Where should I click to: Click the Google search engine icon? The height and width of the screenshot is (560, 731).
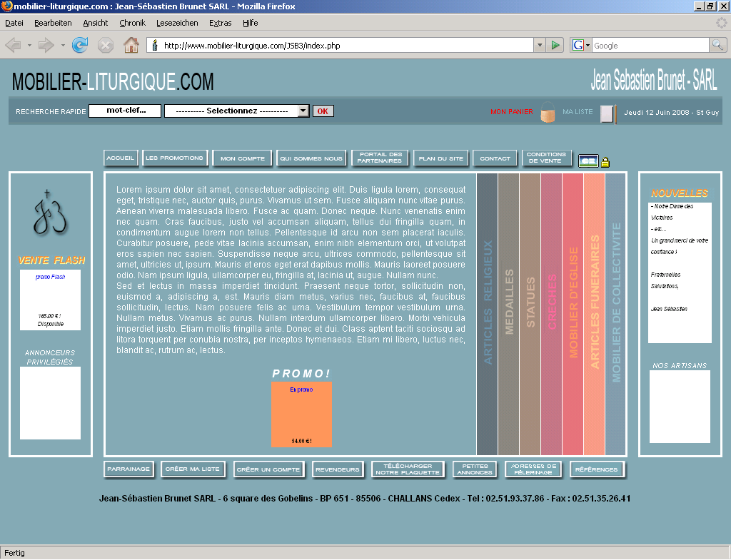(x=578, y=45)
